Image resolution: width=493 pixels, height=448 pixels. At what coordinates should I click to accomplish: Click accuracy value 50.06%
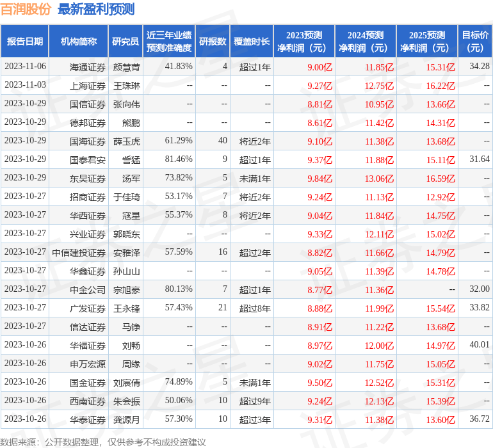coord(179,400)
